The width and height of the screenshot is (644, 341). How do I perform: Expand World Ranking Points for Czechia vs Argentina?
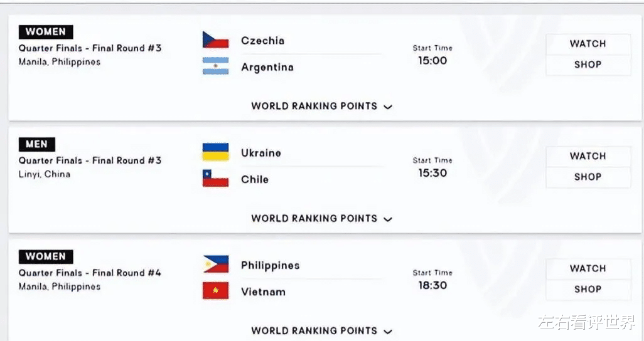click(x=321, y=107)
